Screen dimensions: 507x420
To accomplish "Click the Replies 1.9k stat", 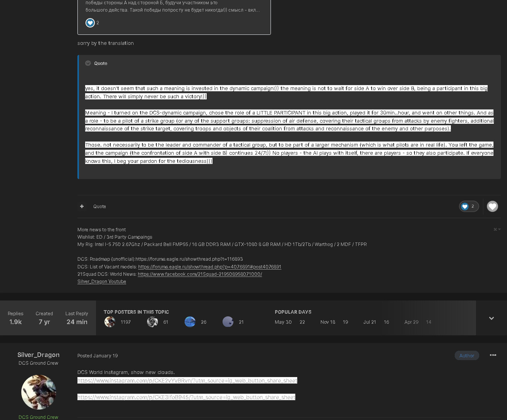I will [x=15, y=318].
